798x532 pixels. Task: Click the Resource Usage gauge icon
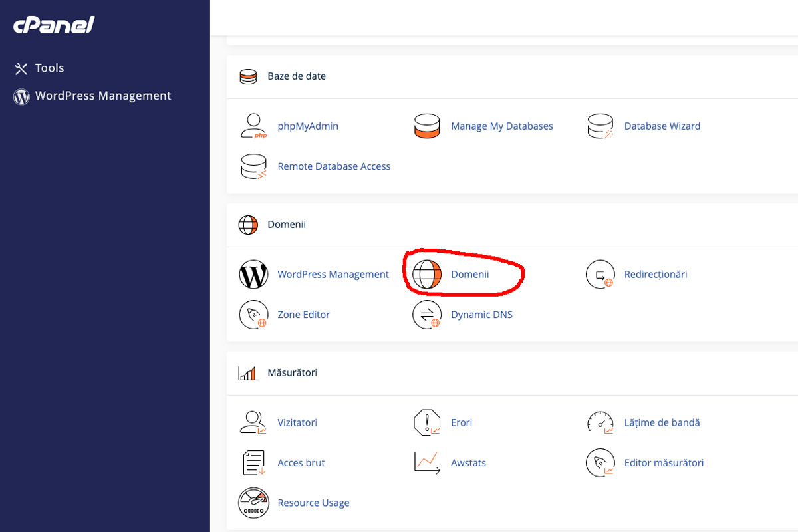click(x=253, y=503)
